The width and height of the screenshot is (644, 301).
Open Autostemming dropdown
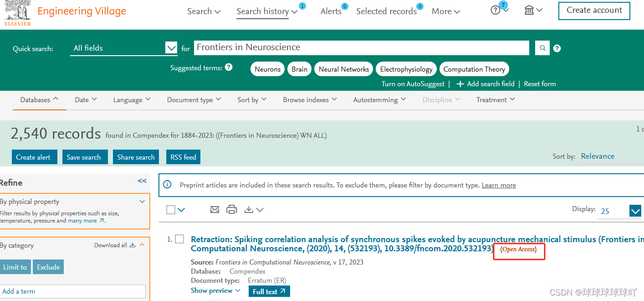point(379,100)
